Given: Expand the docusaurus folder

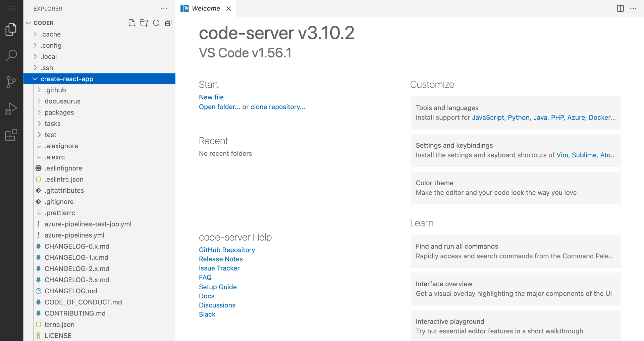Looking at the screenshot, I should (99, 101).
